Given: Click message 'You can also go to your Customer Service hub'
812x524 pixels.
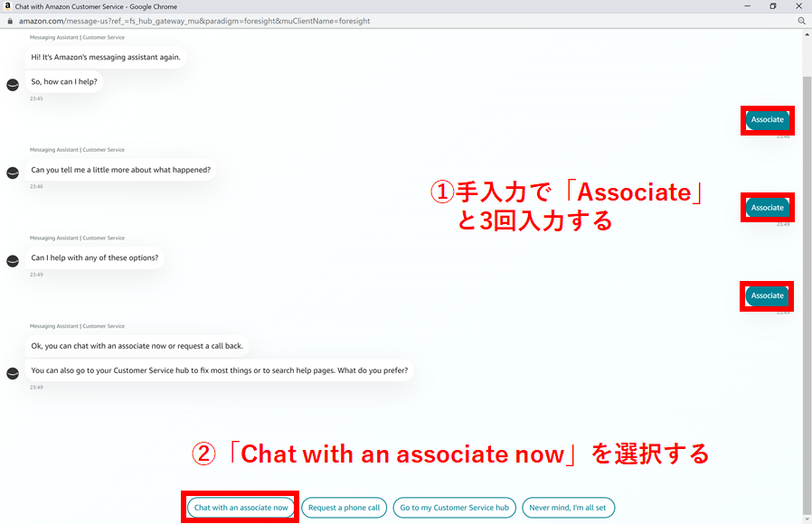Looking at the screenshot, I should [x=220, y=370].
